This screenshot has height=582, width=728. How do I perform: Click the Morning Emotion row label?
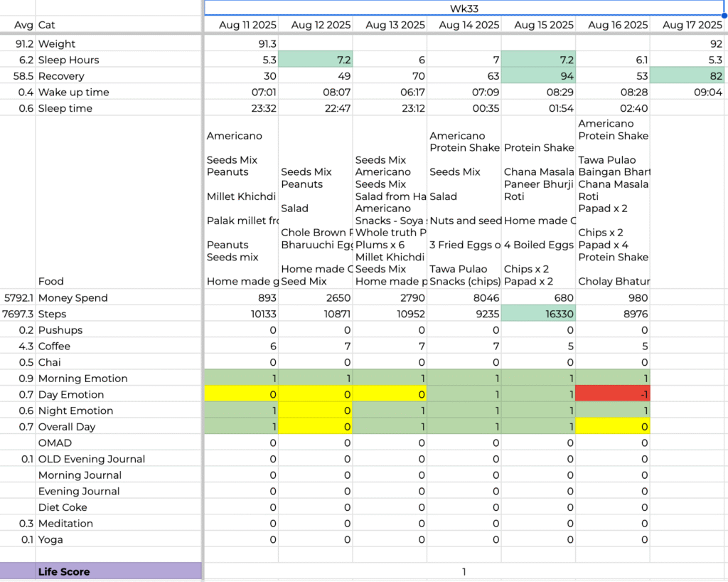tap(83, 379)
